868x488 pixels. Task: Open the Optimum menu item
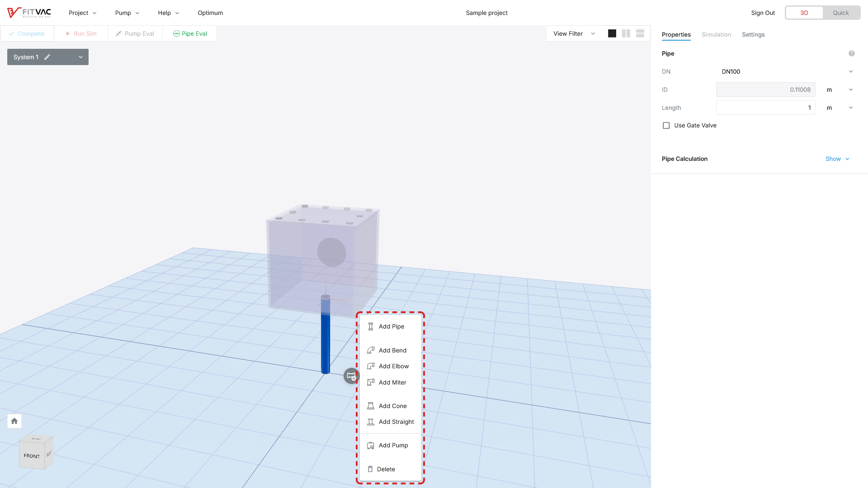[210, 13]
